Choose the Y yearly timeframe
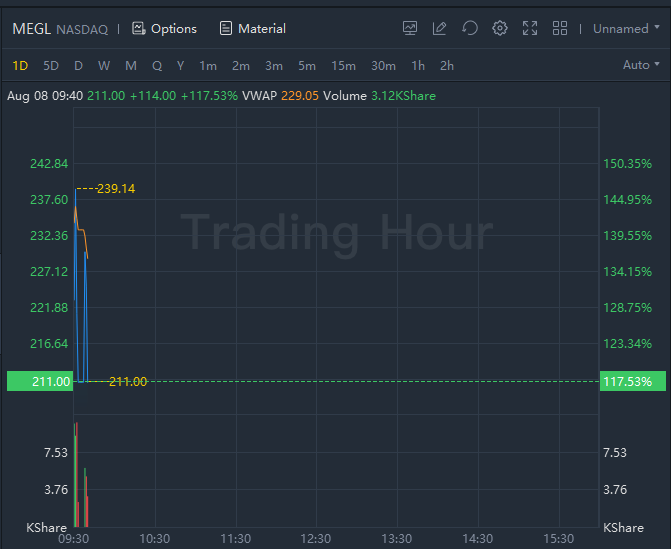This screenshot has height=549, width=671. point(181,65)
